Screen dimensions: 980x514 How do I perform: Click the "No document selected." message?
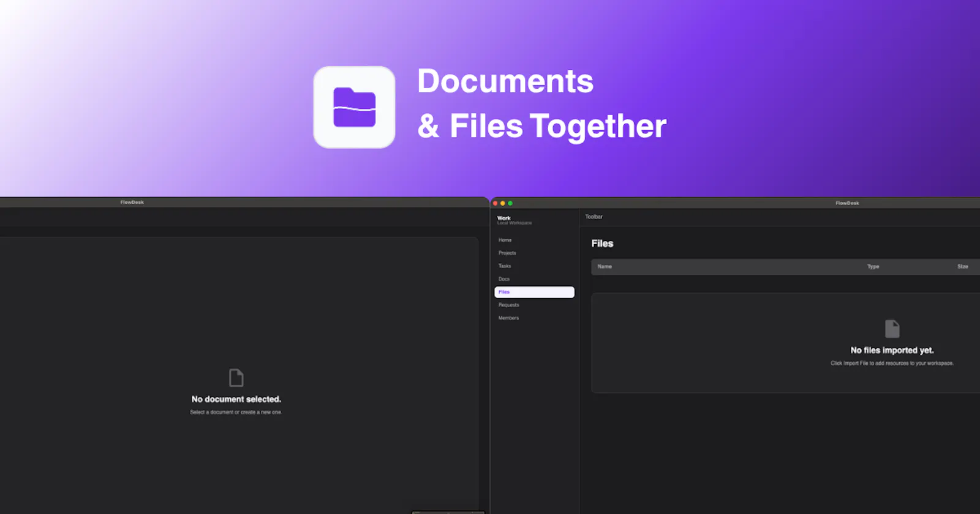[x=236, y=399]
